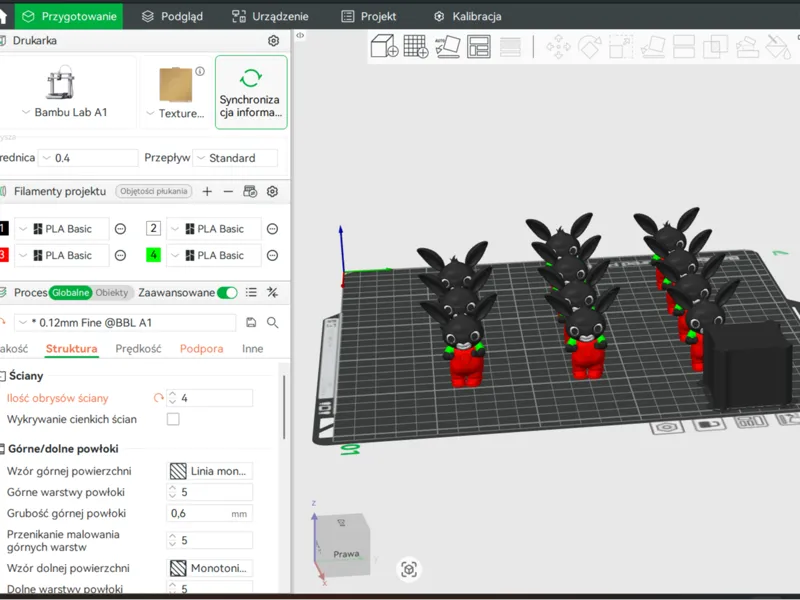Click the green filament 4 color swatch
Viewport: 800px width, 600px height.
(x=154, y=255)
